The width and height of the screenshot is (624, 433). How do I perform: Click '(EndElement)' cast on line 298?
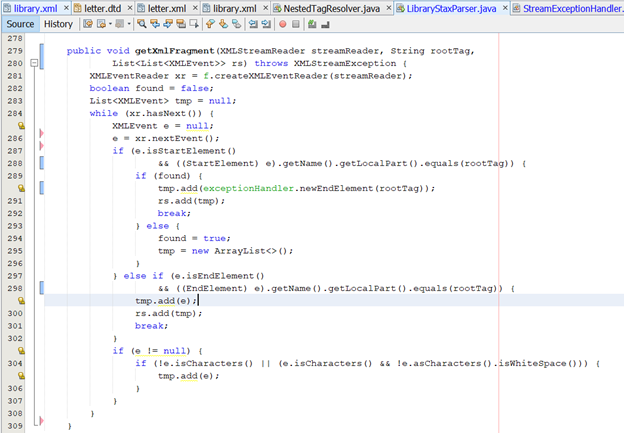[215, 288]
